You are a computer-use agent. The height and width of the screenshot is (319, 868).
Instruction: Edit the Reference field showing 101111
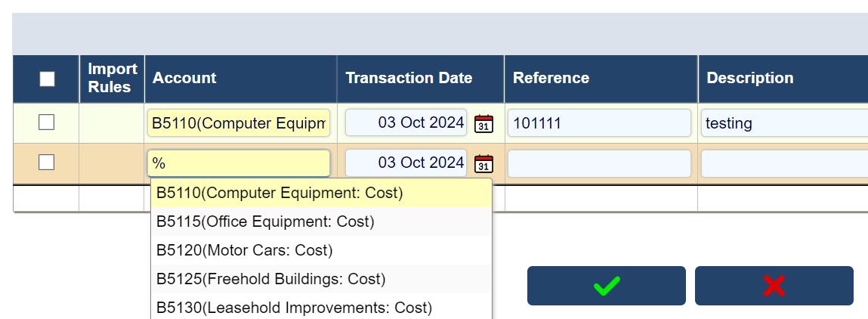599,123
